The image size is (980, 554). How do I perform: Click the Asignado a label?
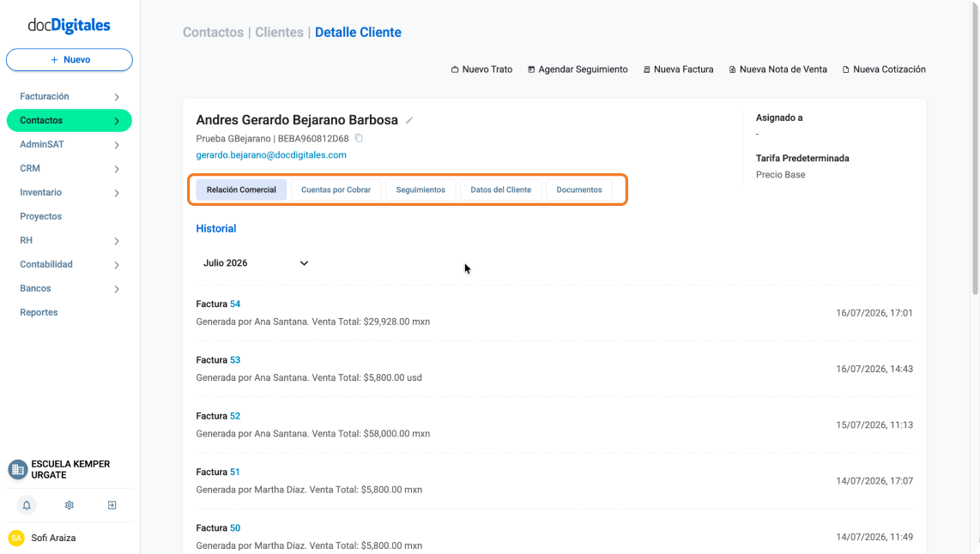pos(779,117)
